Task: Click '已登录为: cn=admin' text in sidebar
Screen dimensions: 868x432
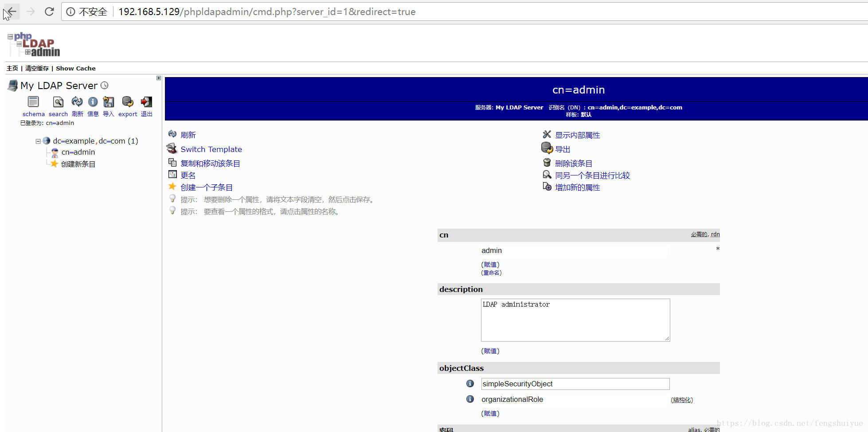Action: (x=47, y=123)
